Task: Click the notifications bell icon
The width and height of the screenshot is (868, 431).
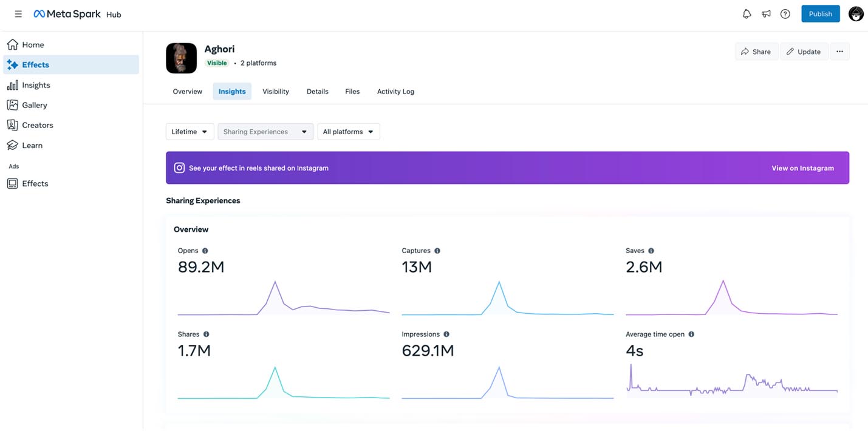Action: (747, 14)
